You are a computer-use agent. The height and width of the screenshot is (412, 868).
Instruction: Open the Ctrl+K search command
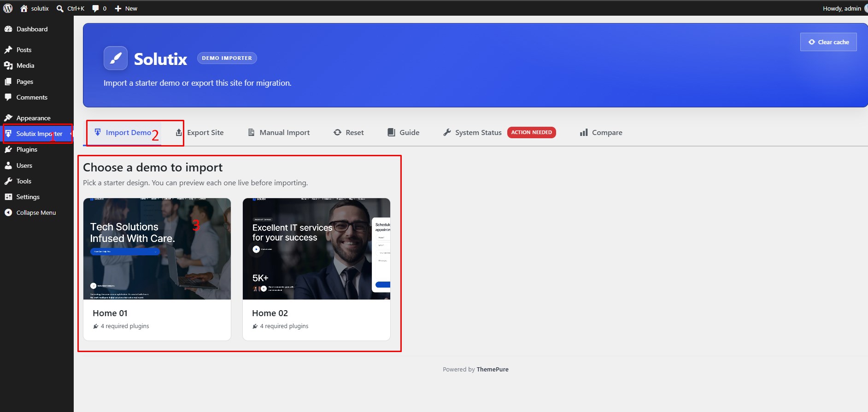(70, 8)
